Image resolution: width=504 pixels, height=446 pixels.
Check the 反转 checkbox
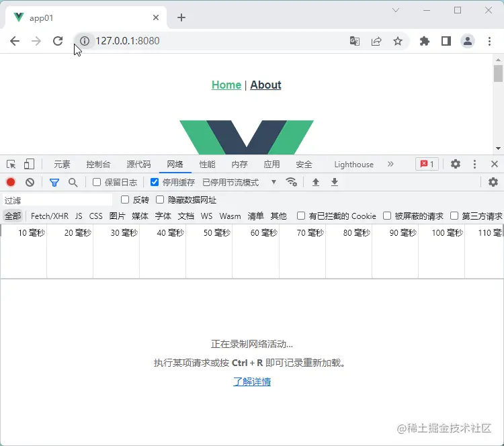point(125,199)
